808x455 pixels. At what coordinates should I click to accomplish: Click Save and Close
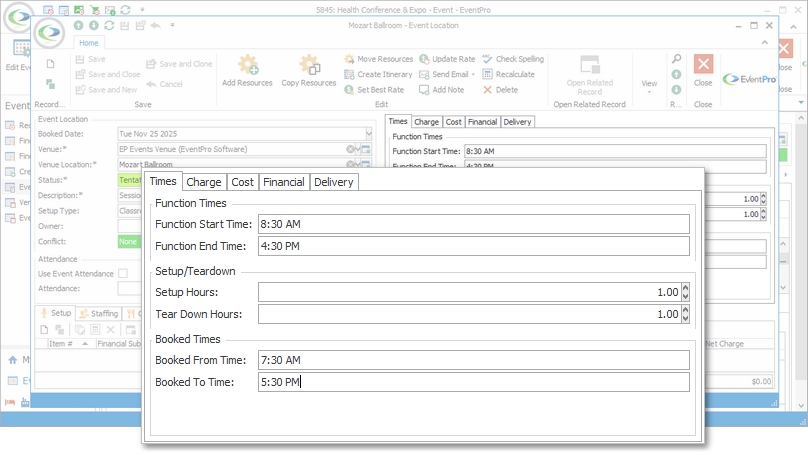click(x=108, y=75)
